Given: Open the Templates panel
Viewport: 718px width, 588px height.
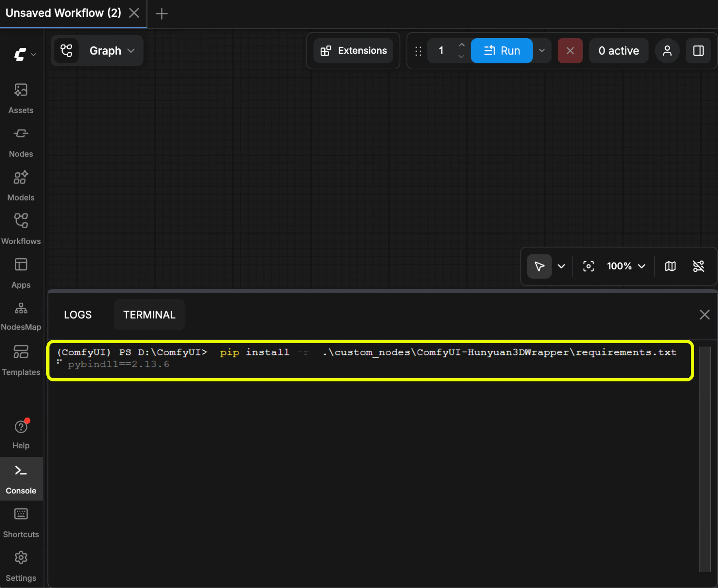Looking at the screenshot, I should click(21, 359).
